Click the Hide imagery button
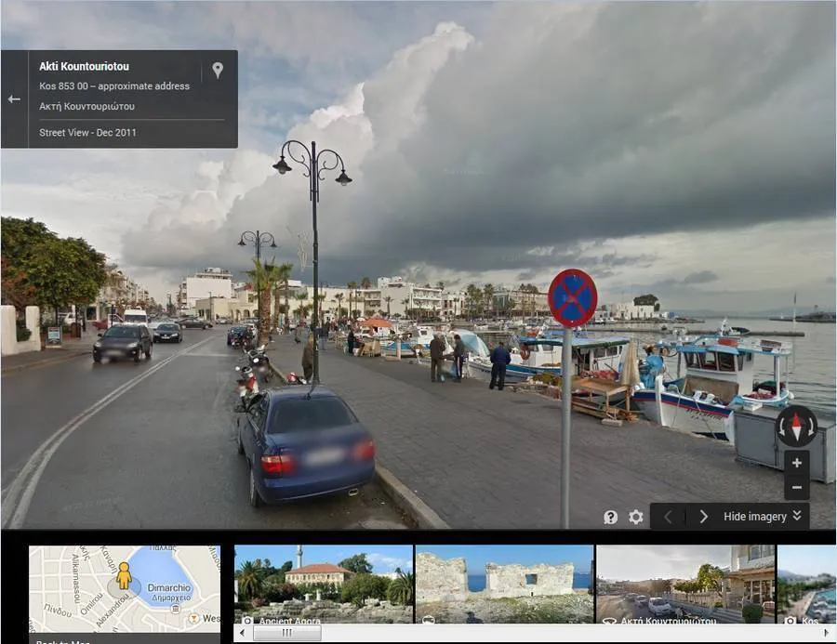837x644 pixels. click(x=755, y=517)
